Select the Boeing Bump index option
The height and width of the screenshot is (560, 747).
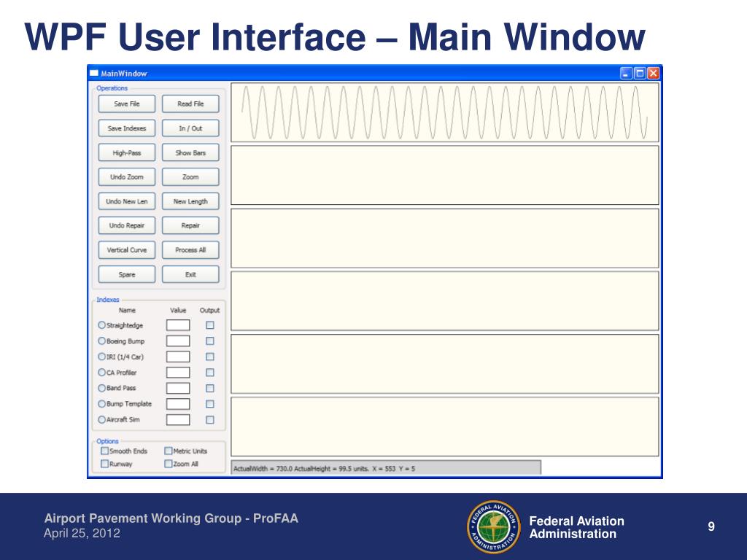pyautogui.click(x=101, y=341)
